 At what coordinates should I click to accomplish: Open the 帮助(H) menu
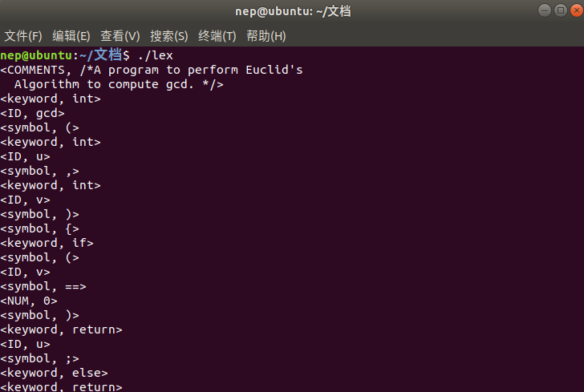pyautogui.click(x=266, y=36)
